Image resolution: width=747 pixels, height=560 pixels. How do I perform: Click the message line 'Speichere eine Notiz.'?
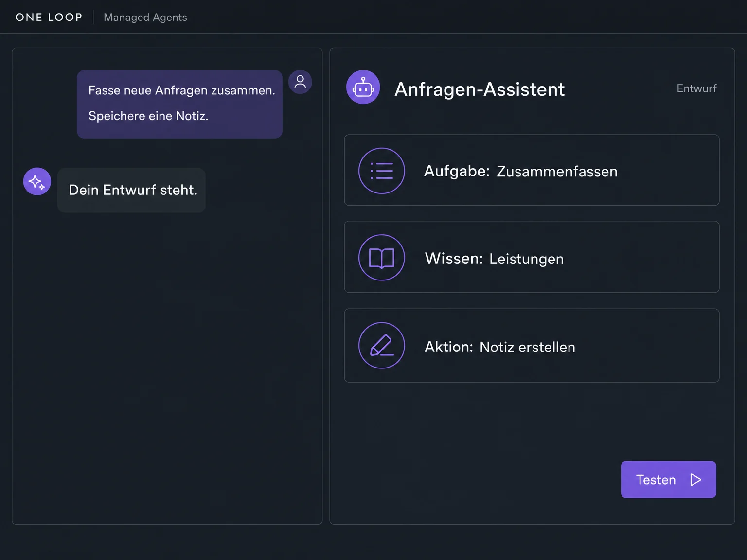[148, 116]
